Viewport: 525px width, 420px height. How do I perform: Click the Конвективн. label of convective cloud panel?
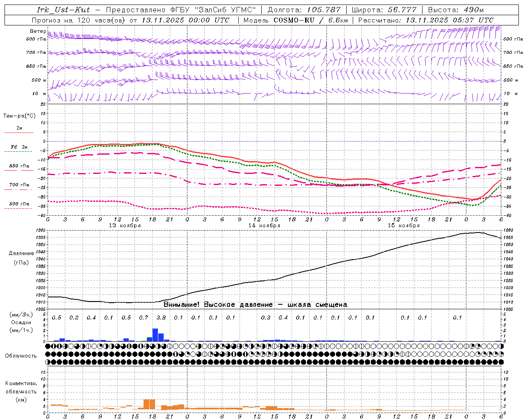coord(21,383)
